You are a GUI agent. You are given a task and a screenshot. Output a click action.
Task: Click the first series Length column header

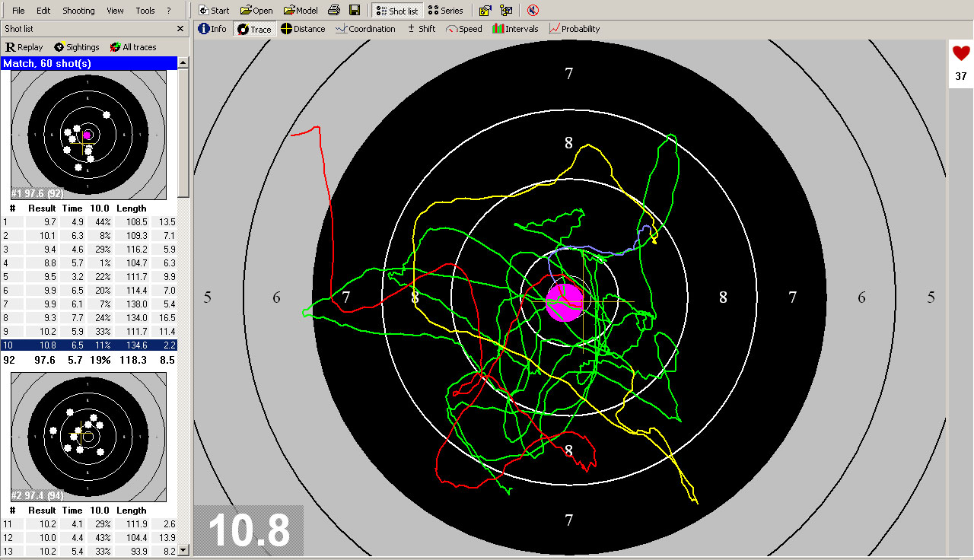click(x=132, y=208)
